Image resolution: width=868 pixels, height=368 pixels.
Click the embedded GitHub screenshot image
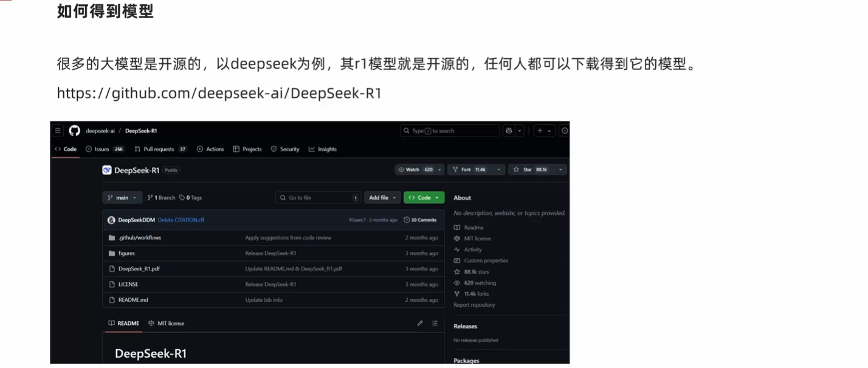[310, 242]
